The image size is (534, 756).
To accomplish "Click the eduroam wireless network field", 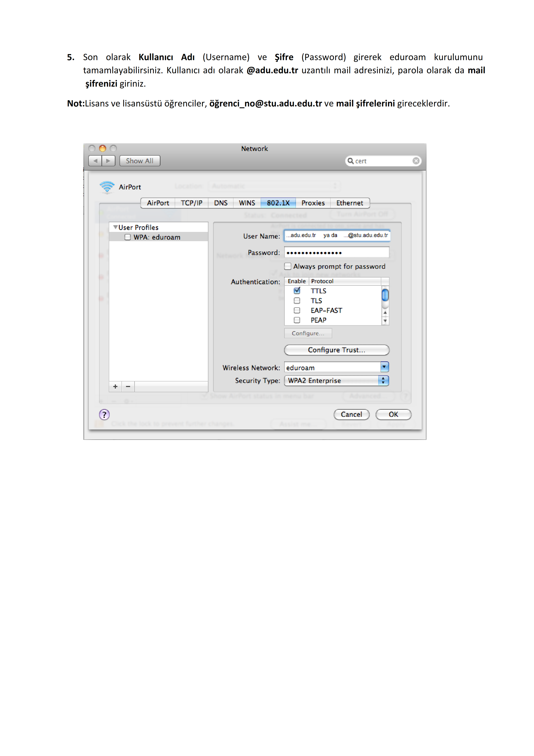I will point(332,367).
